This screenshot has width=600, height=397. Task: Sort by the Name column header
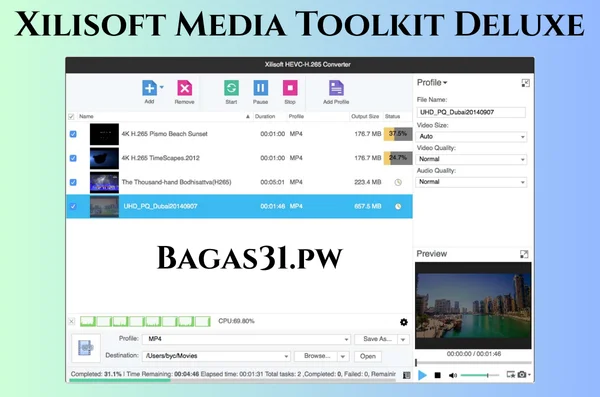86,116
